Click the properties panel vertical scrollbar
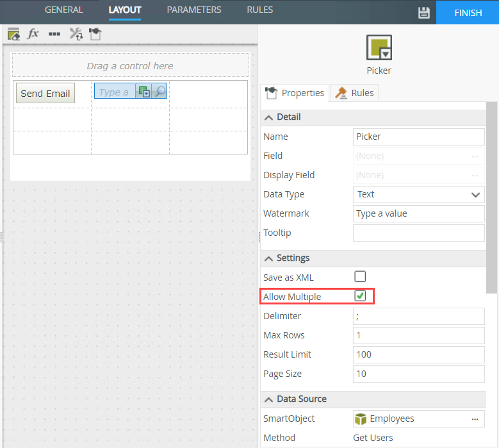 [492, 197]
